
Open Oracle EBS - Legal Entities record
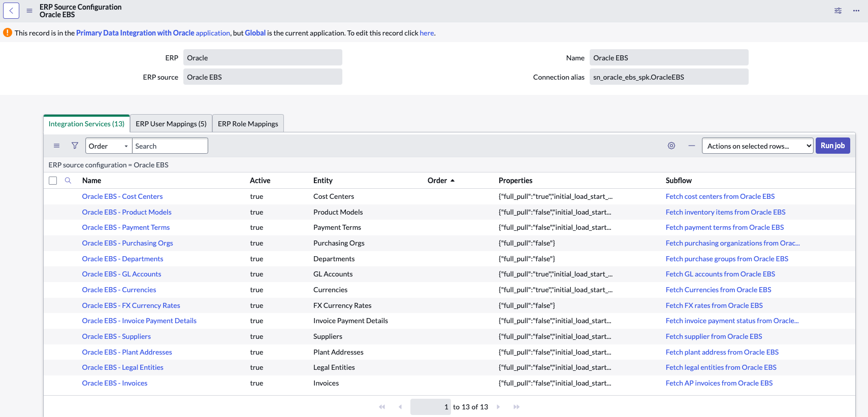pyautogui.click(x=123, y=367)
